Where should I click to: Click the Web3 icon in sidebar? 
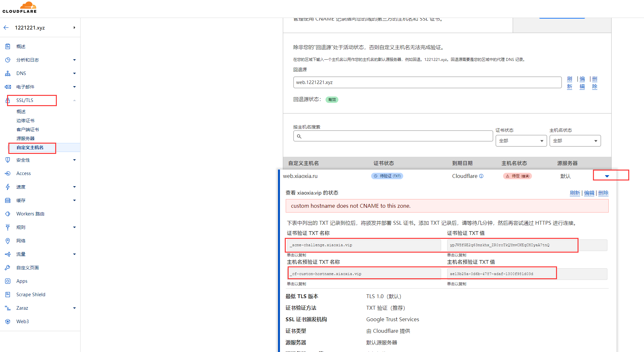(8, 322)
